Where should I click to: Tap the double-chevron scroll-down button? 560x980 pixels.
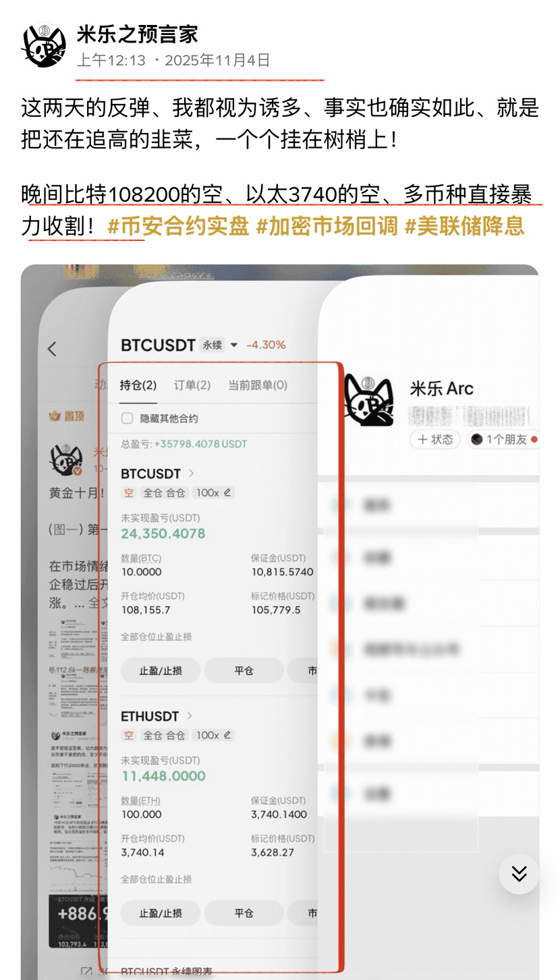519,874
